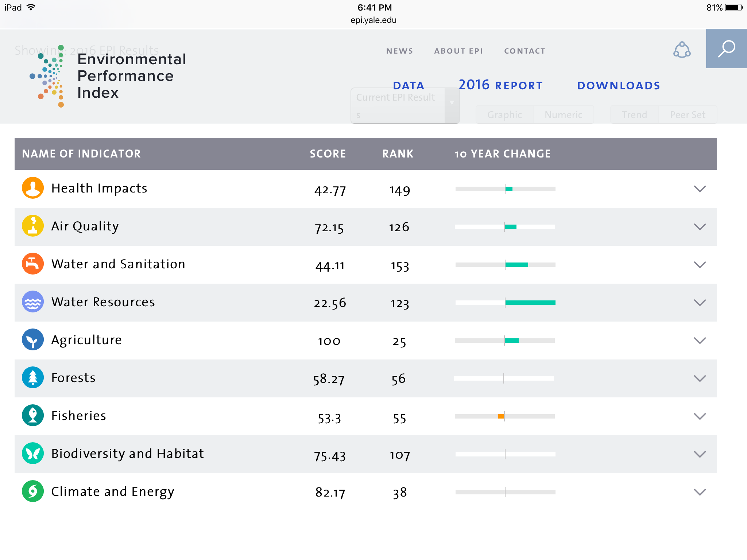Expand the Climate and Energy row chevron

700,492
